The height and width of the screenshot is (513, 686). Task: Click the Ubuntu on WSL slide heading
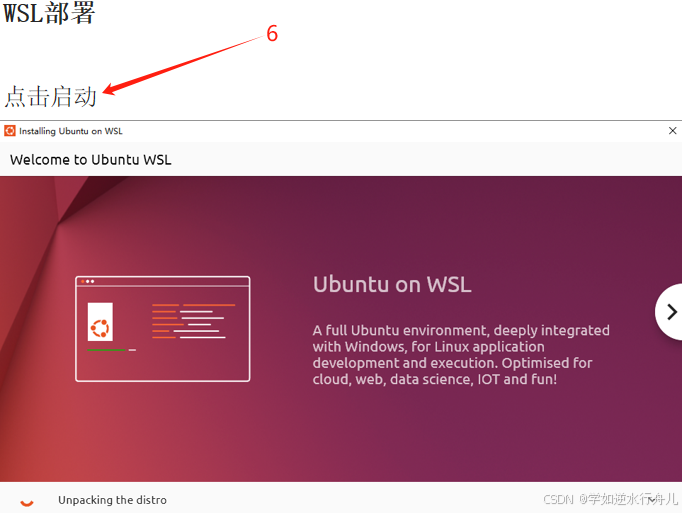(392, 284)
